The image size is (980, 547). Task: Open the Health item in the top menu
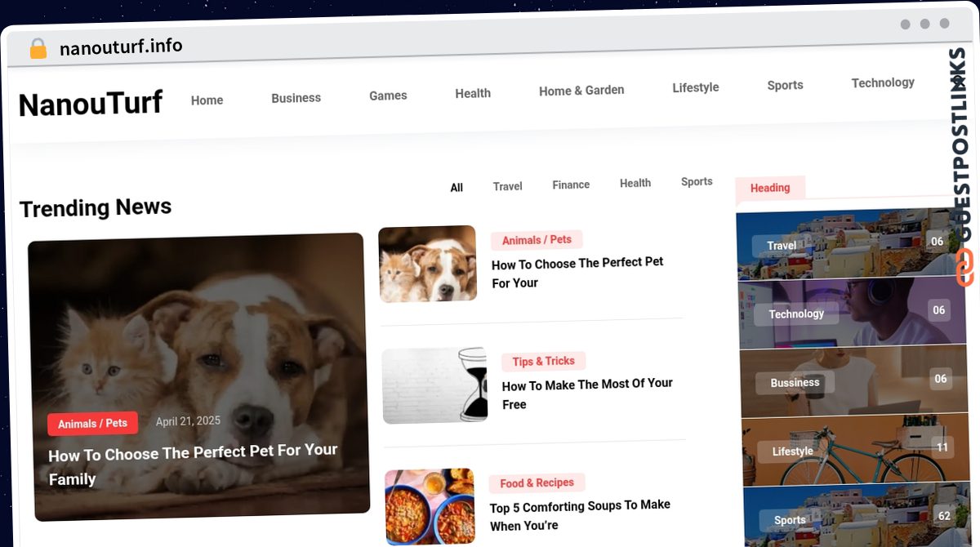pos(473,93)
